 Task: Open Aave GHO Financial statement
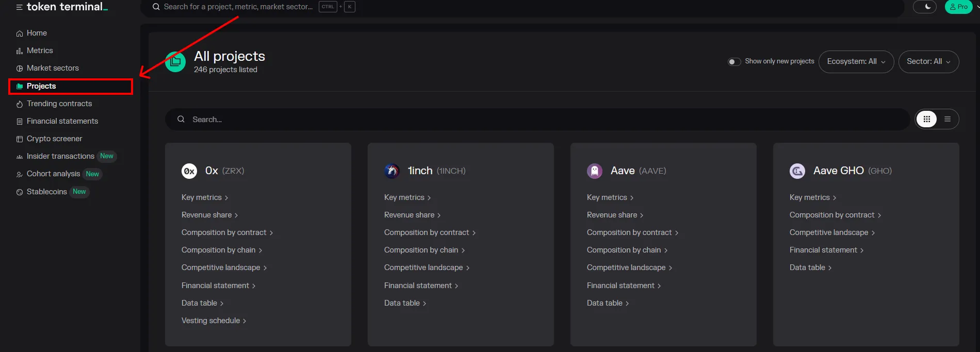827,250
